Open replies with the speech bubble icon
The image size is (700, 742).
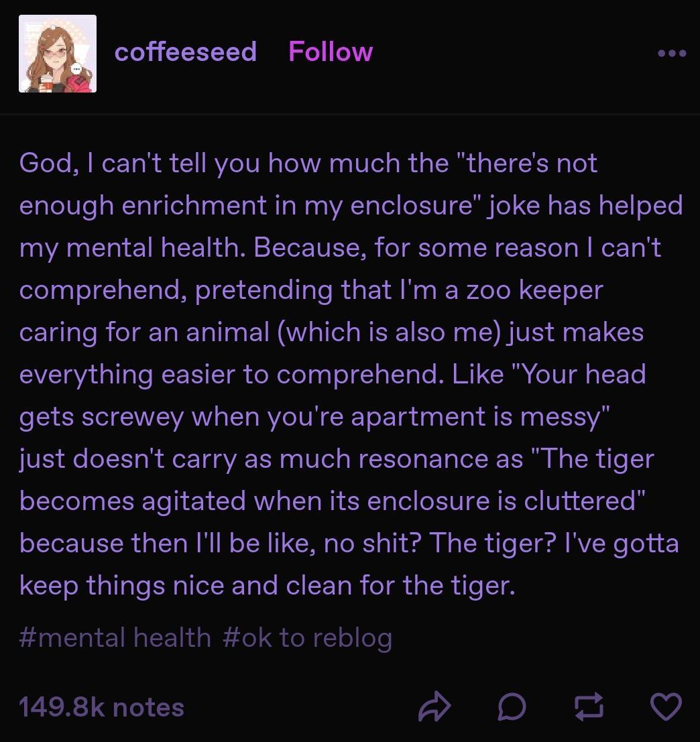pyautogui.click(x=512, y=707)
